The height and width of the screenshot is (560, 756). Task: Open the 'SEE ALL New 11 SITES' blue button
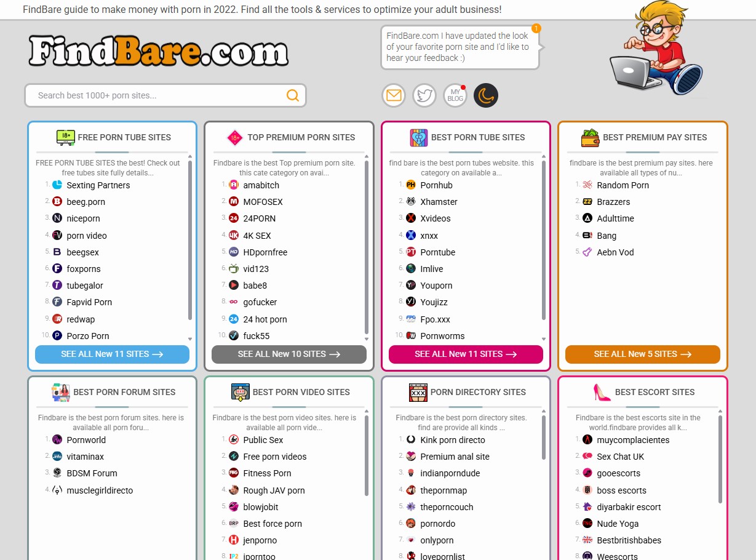tap(112, 354)
